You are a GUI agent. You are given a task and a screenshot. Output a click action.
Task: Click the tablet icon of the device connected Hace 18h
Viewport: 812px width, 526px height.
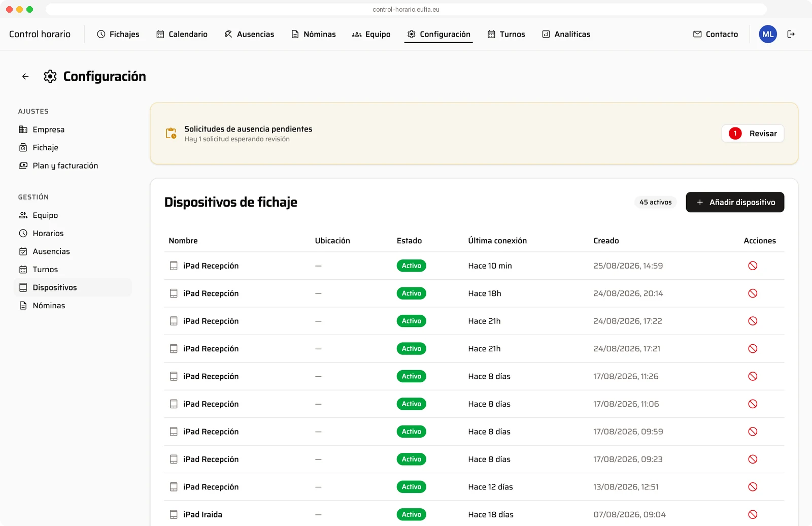[174, 293]
